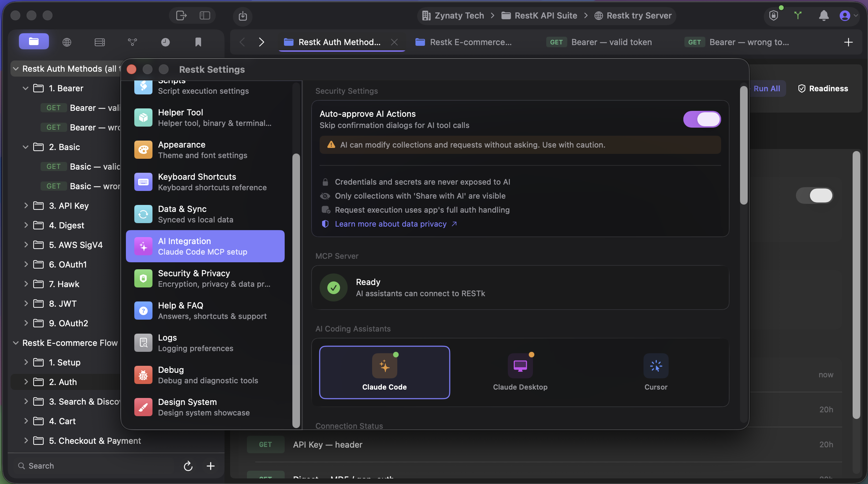Open the flow graph sidebar tab

tap(132, 42)
